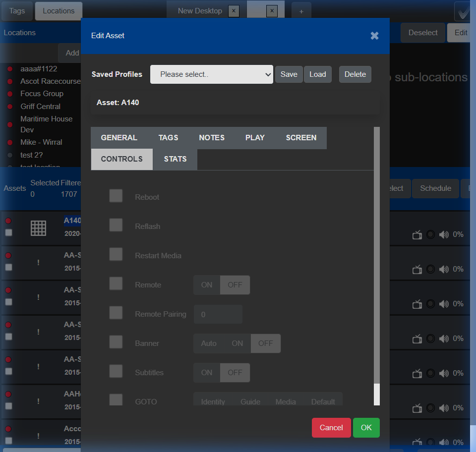Image resolution: width=476 pixels, height=452 pixels.
Task: Check the Banner checkbox
Action: (116, 342)
